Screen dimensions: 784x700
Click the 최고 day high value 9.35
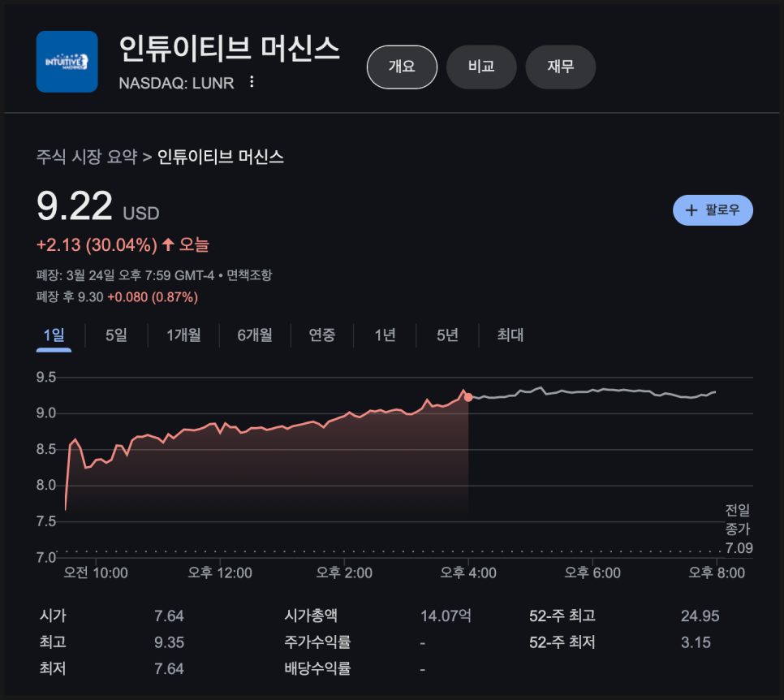point(169,642)
